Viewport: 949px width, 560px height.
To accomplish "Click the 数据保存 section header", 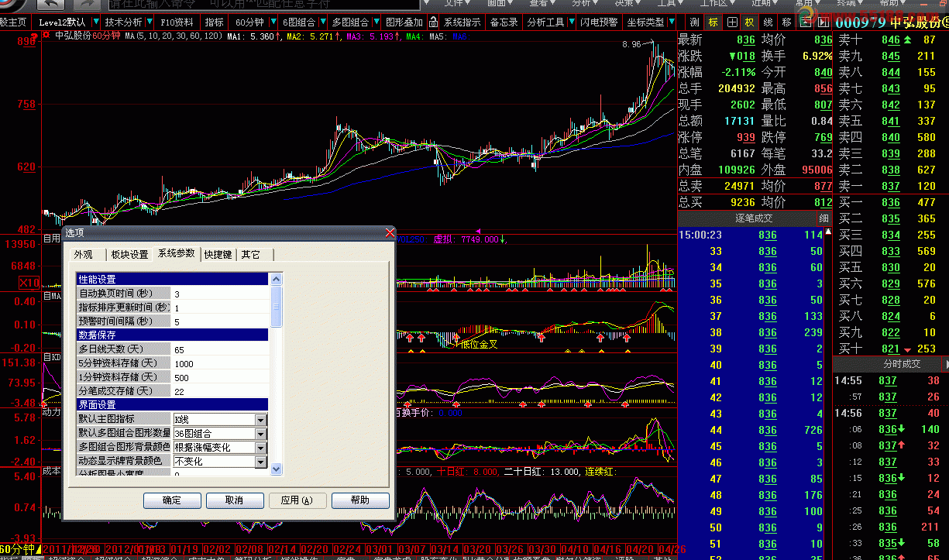I will coord(172,335).
